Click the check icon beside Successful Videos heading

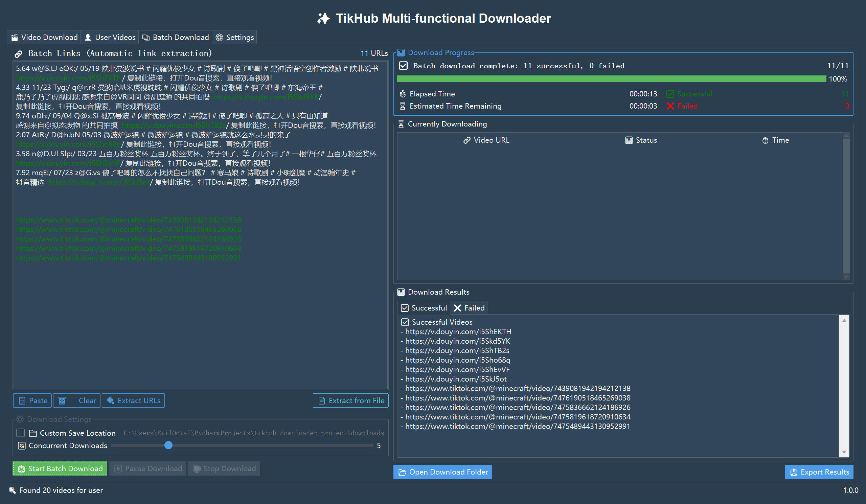[405, 322]
